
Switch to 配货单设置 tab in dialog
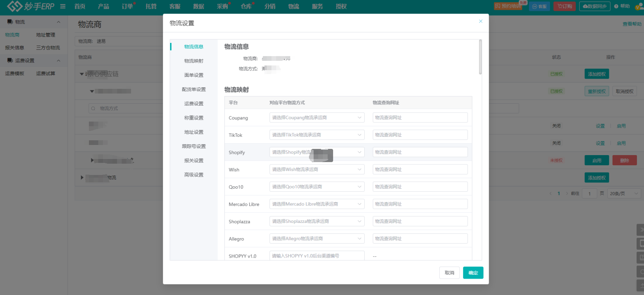[194, 89]
